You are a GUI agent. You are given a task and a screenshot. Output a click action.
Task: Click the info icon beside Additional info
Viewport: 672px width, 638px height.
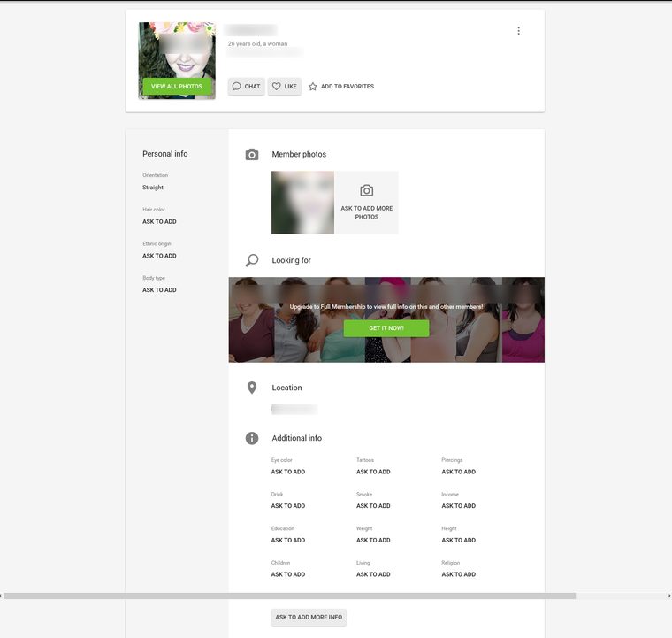point(252,438)
